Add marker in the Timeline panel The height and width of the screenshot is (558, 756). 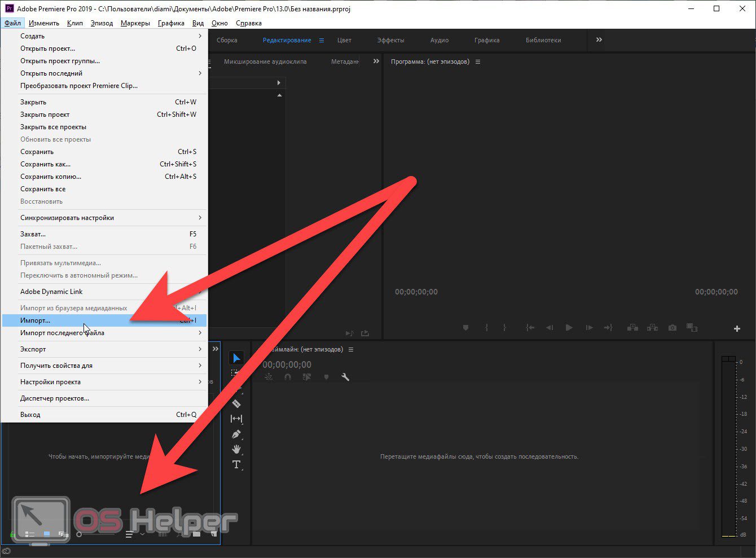(x=326, y=377)
